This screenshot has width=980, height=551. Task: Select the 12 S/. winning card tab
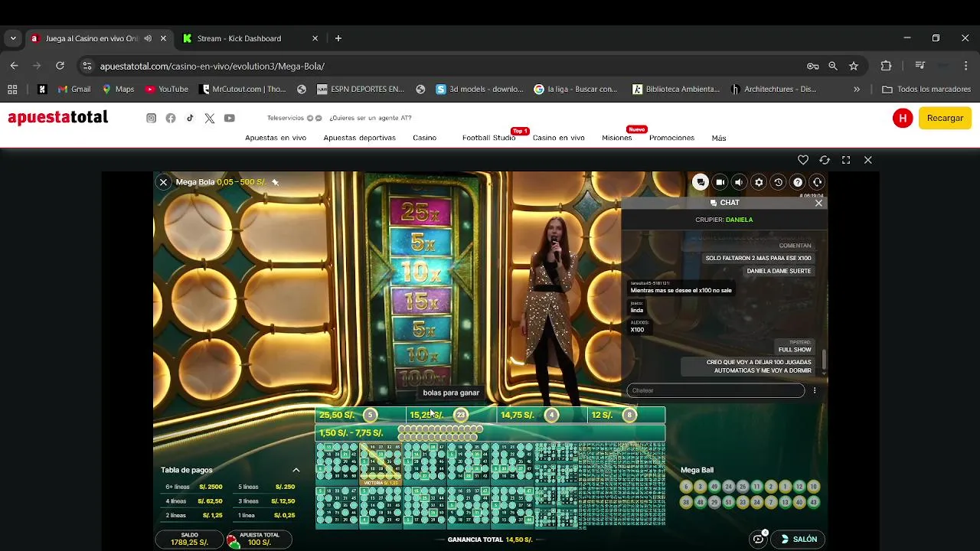[x=626, y=415]
